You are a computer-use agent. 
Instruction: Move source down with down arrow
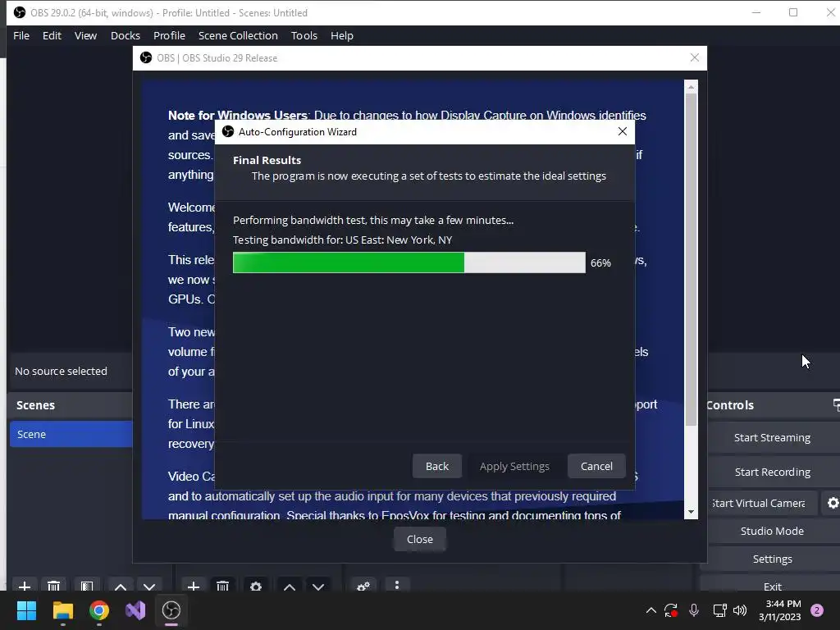(x=318, y=586)
